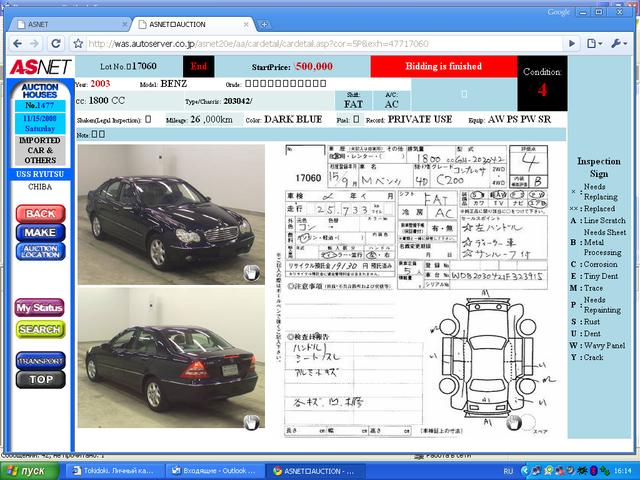Click the AW PS PW SR equipment text
This screenshot has height=480, width=640.
click(x=520, y=120)
